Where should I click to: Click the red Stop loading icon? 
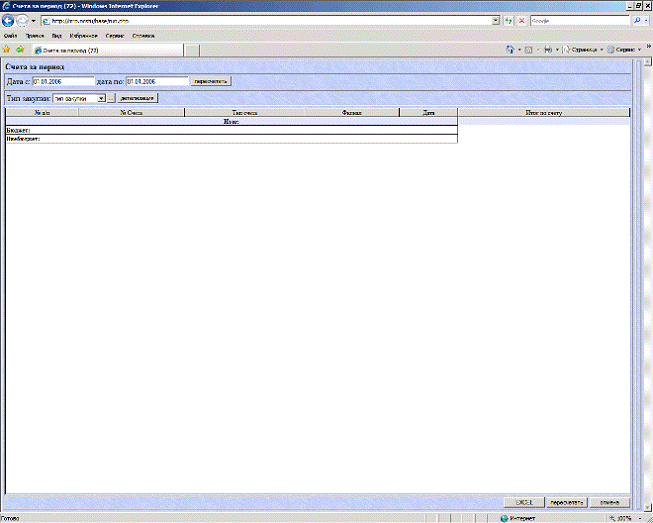(x=522, y=20)
